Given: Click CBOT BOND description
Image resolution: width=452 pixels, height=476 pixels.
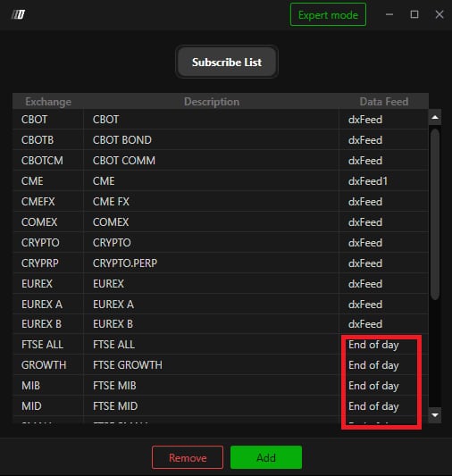Looking at the screenshot, I should point(122,140).
